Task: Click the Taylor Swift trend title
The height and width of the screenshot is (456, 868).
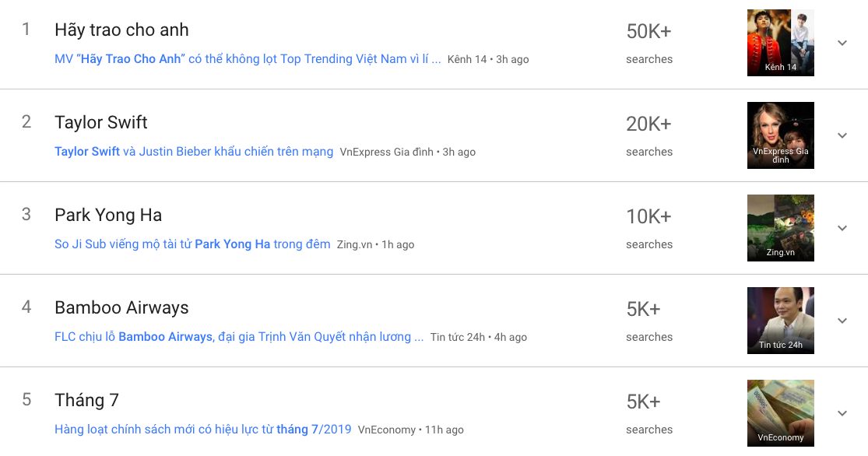Action: (101, 123)
